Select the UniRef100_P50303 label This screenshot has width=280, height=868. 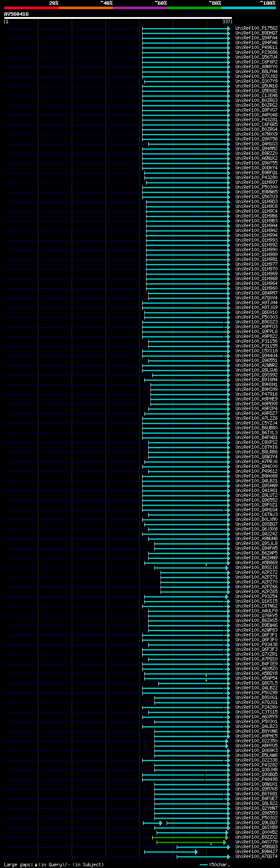tap(256, 317)
